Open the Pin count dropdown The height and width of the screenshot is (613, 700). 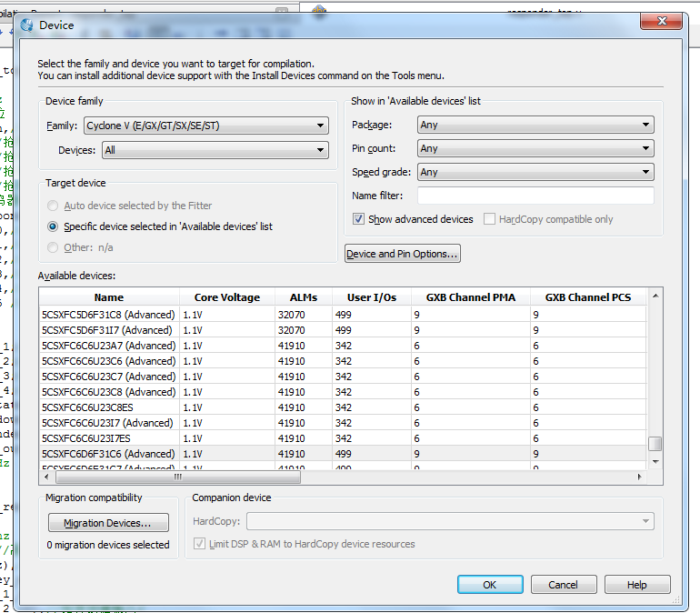pyautogui.click(x=535, y=148)
